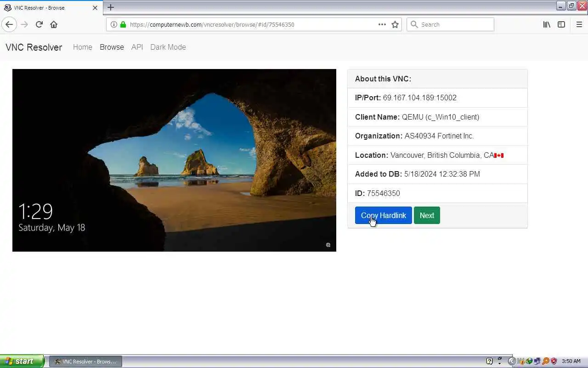
Task: Select the VNC Resolver - Browse tab
Action: tap(51, 8)
